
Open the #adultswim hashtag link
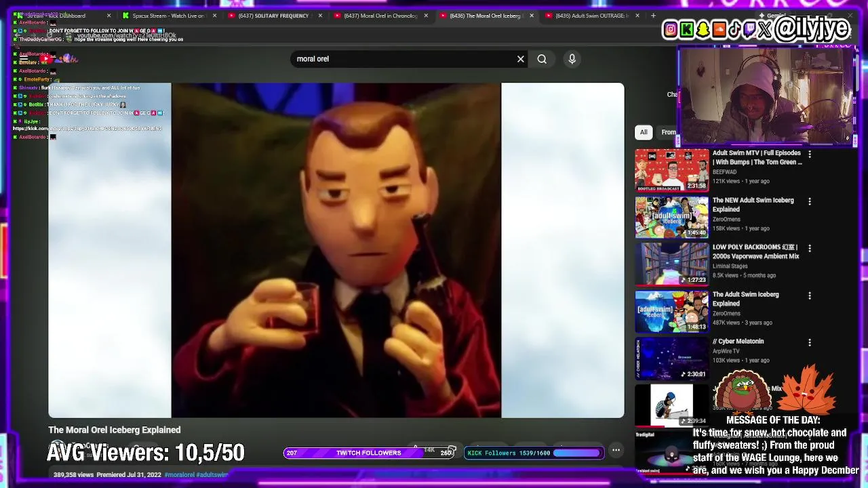tap(212, 475)
